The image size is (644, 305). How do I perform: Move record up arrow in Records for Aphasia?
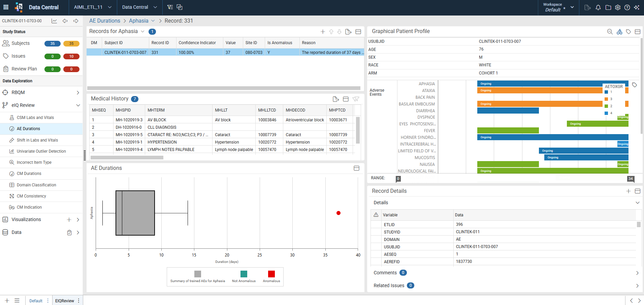[331, 32]
